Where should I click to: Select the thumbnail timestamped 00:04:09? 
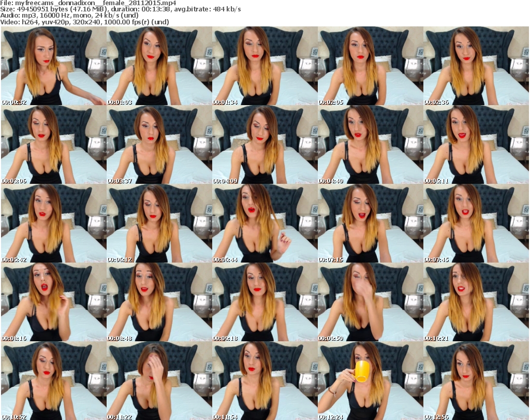264,144
